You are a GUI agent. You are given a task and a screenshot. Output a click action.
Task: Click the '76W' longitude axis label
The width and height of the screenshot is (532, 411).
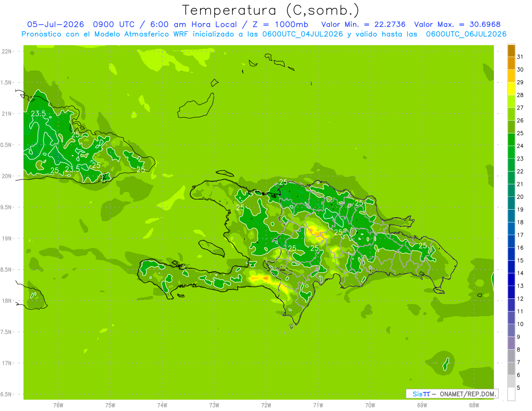(x=58, y=405)
